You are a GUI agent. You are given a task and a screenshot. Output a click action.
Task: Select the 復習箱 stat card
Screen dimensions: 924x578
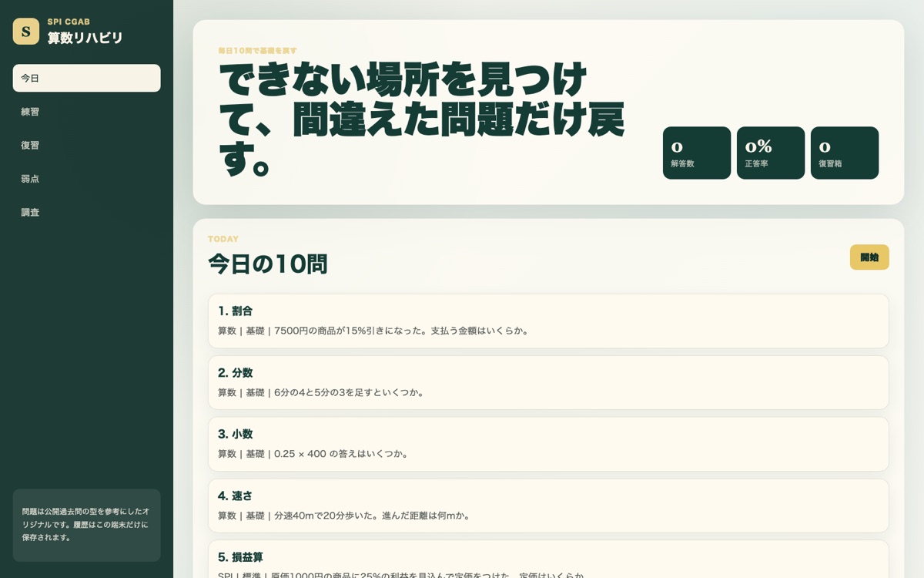click(x=845, y=153)
